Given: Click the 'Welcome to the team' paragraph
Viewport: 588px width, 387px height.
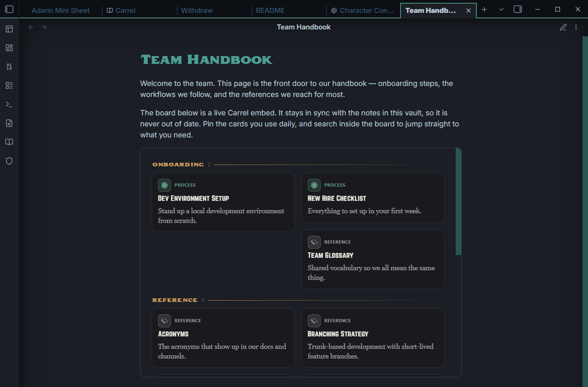Looking at the screenshot, I should 297,89.
